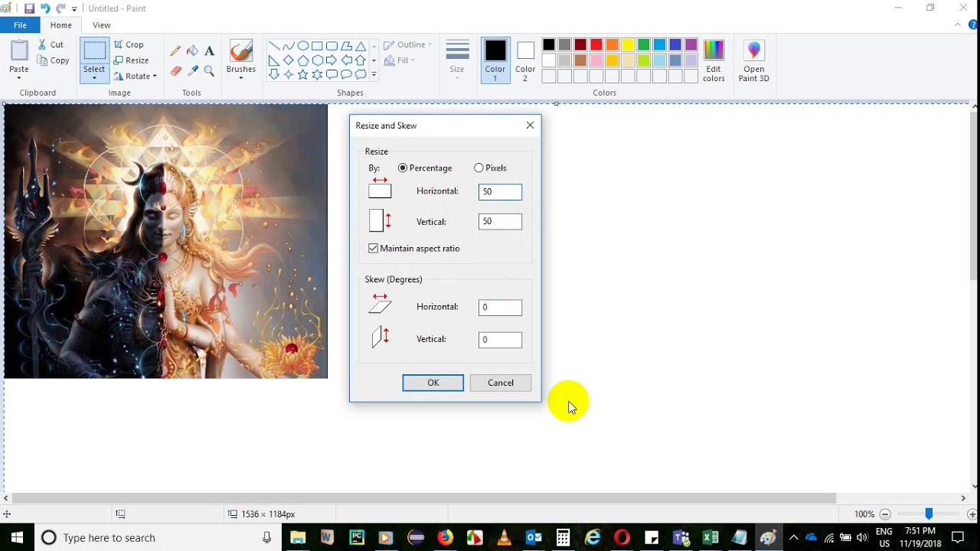Collapse the ribbon with the arrow
The image size is (980, 551).
point(958,25)
